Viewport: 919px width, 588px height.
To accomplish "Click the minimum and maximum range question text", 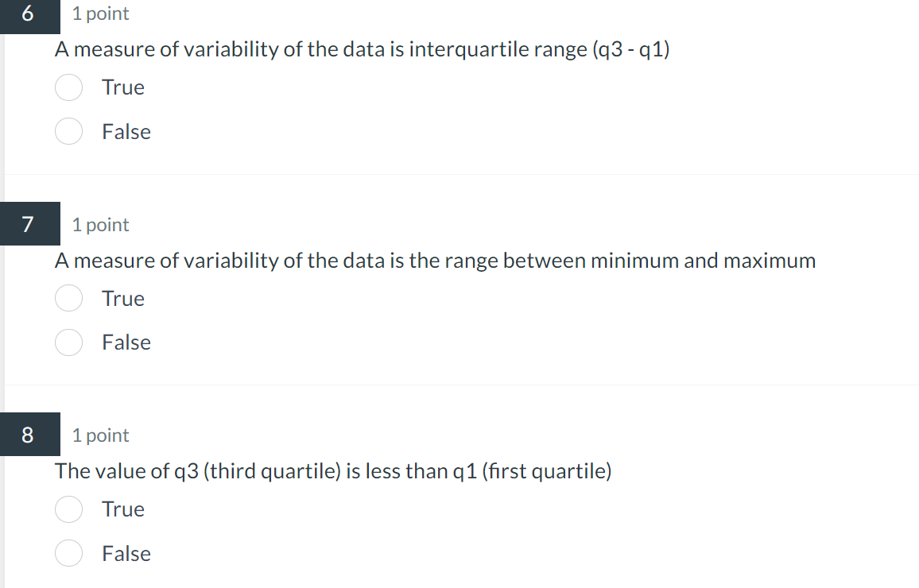I will (435, 260).
